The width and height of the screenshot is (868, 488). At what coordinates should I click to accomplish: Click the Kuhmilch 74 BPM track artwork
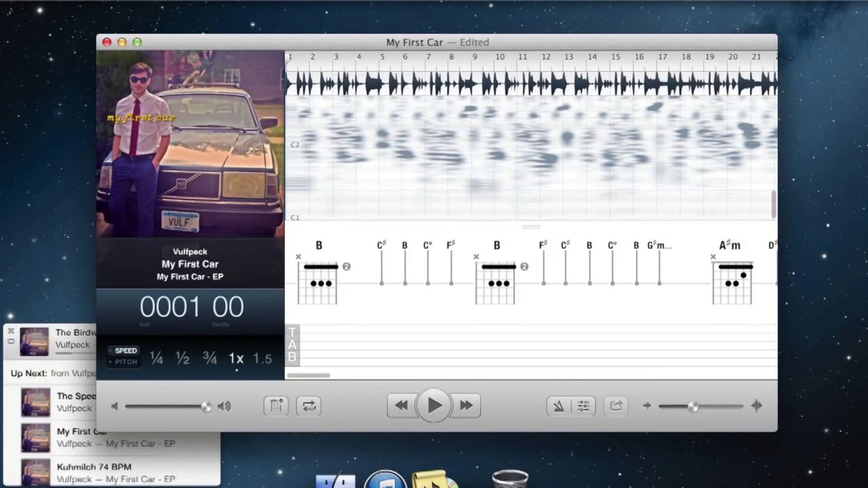[x=35, y=472]
